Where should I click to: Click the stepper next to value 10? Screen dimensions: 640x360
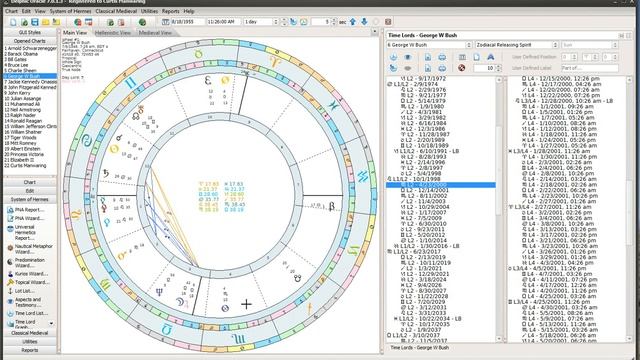(x=498, y=68)
